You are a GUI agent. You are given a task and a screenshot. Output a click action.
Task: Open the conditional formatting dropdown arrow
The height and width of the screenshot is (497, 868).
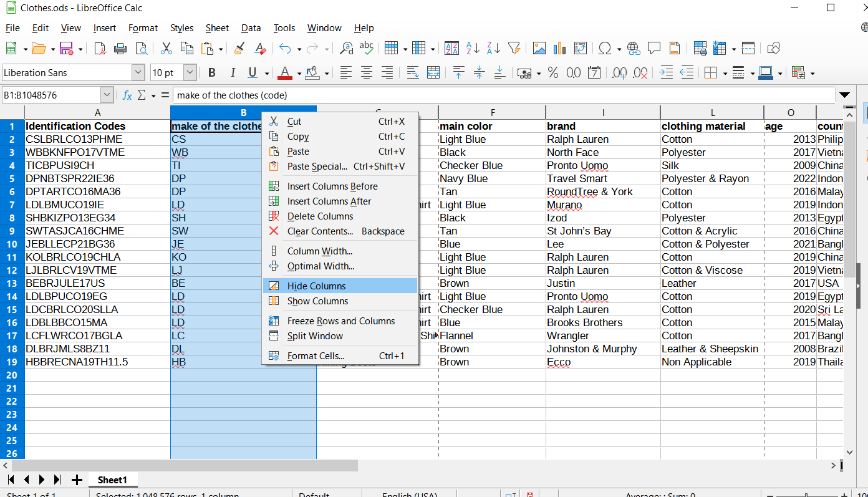(812, 73)
